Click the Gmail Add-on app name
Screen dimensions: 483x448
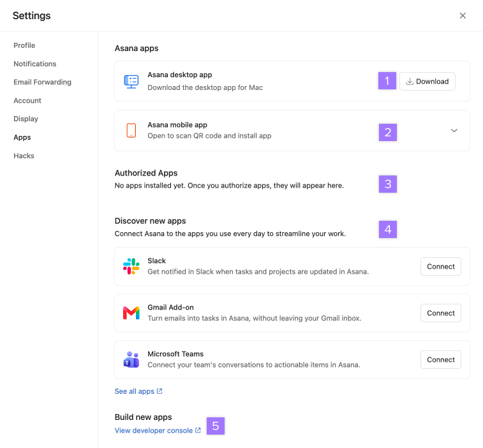(x=170, y=308)
